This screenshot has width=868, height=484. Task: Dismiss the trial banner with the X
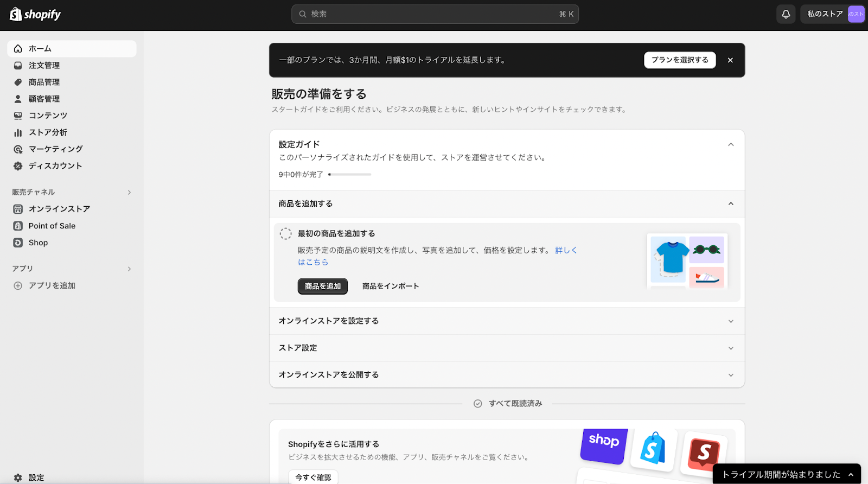pyautogui.click(x=730, y=60)
